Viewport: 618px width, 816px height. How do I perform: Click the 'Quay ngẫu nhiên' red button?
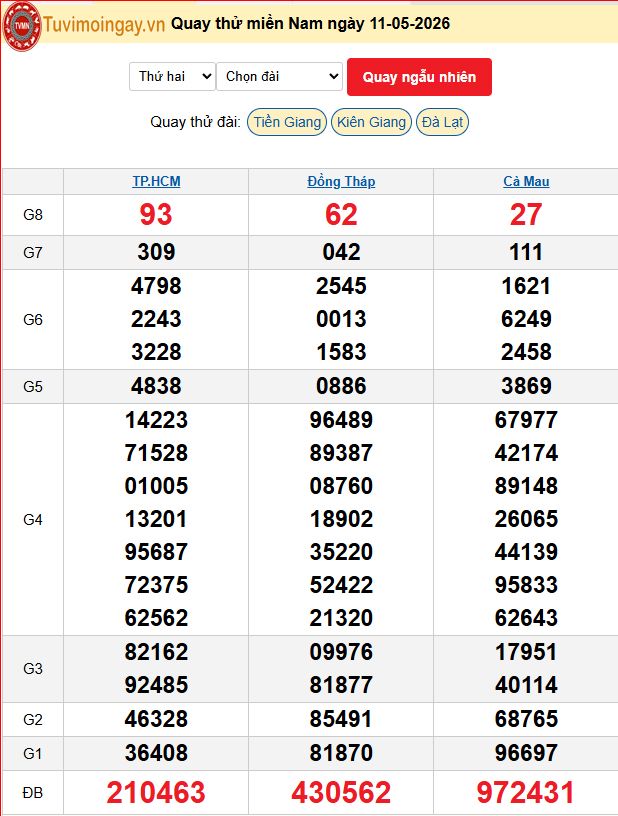(x=419, y=77)
